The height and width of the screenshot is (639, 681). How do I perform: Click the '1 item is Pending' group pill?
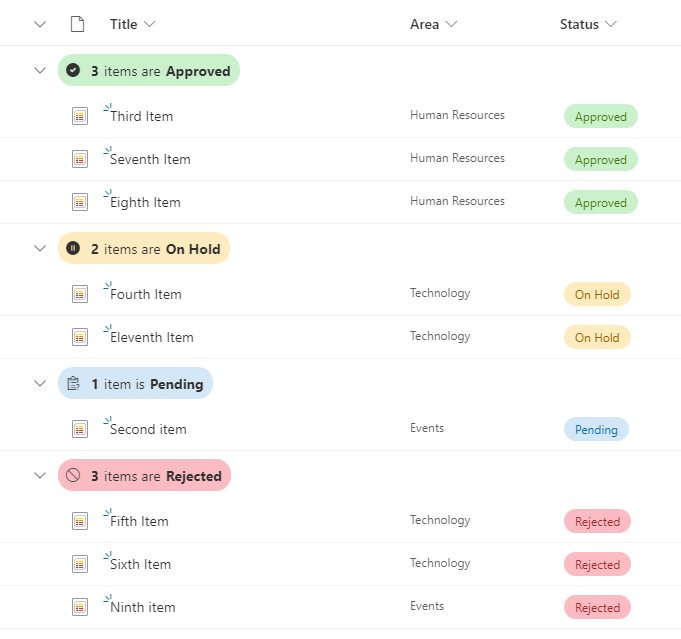pyautogui.click(x=136, y=383)
